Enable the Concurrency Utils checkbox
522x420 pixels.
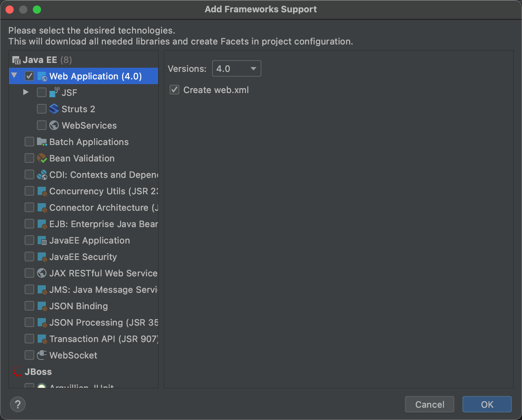tap(29, 191)
